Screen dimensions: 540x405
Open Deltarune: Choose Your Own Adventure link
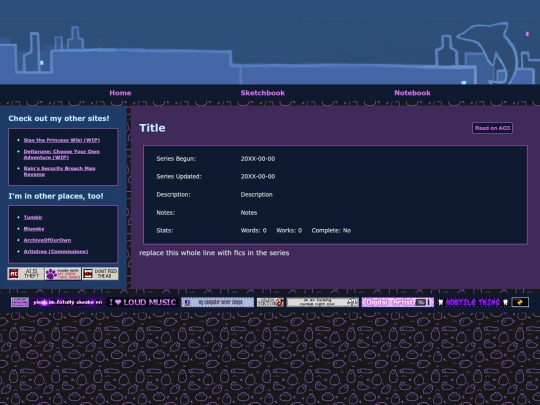point(62,154)
